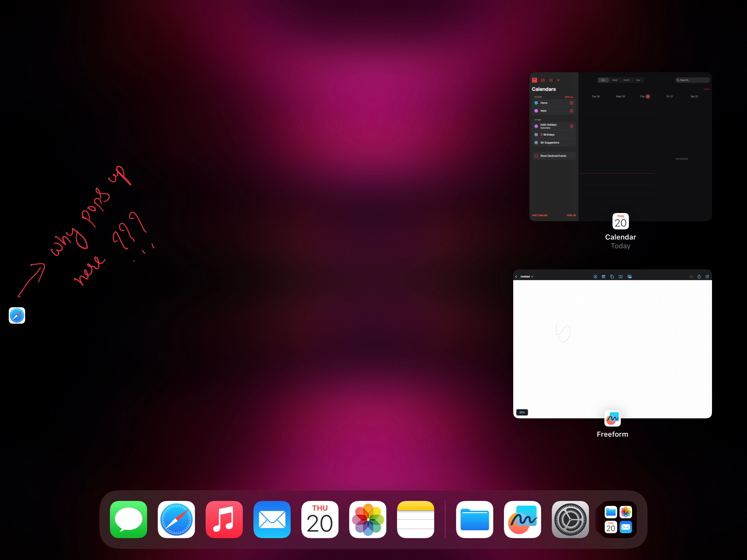Open the Photos app in the dock
Viewport: 747px width, 560px height.
[x=367, y=519]
